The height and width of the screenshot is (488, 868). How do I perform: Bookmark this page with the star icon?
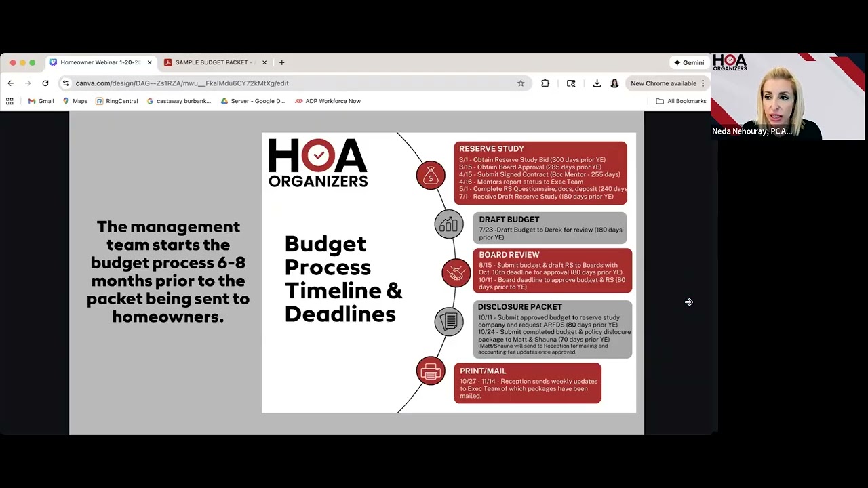tap(521, 83)
